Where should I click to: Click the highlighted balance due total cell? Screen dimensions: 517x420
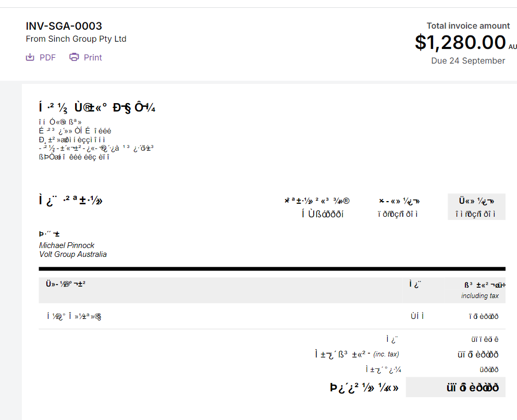coord(455,387)
